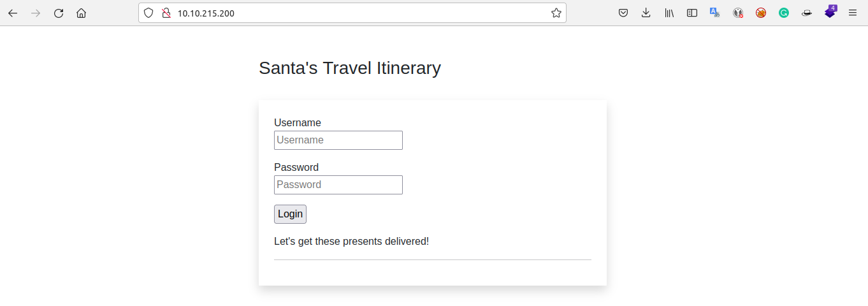Screen dimensions: 868x306
Task: Open the fedora hat extension icon
Action: (x=807, y=13)
